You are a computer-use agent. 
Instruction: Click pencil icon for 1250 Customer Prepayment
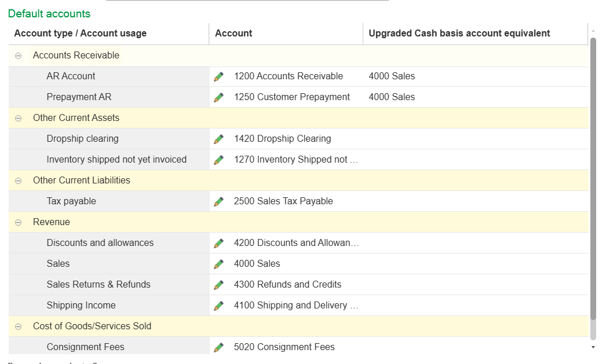(x=218, y=97)
